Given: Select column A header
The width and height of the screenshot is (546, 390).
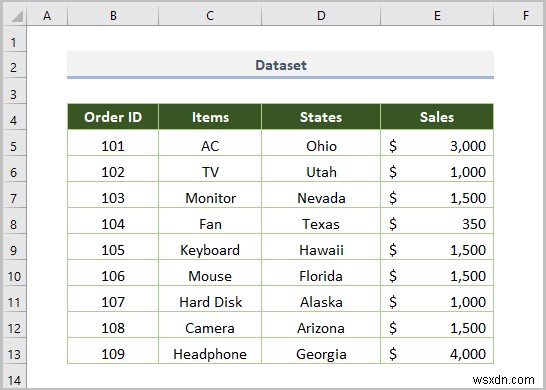Looking at the screenshot, I should (x=47, y=16).
